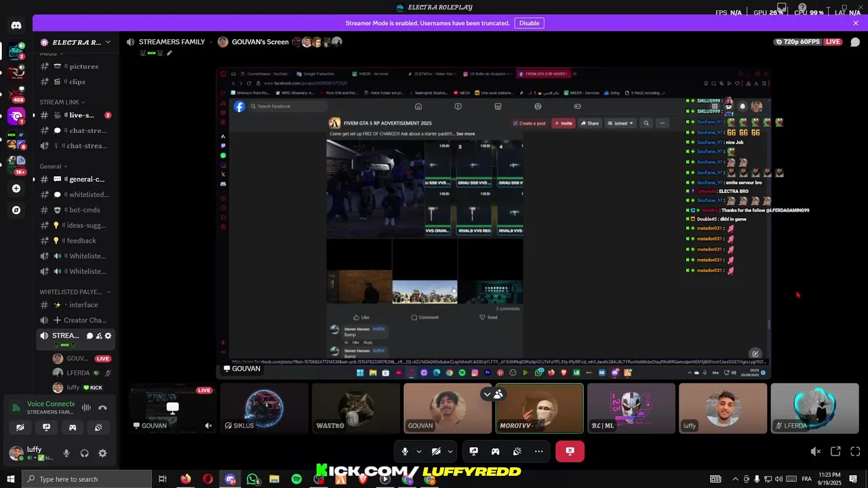Open live-s... channel with 2 mentions
Screen dimensions: 868x488
coord(76,115)
